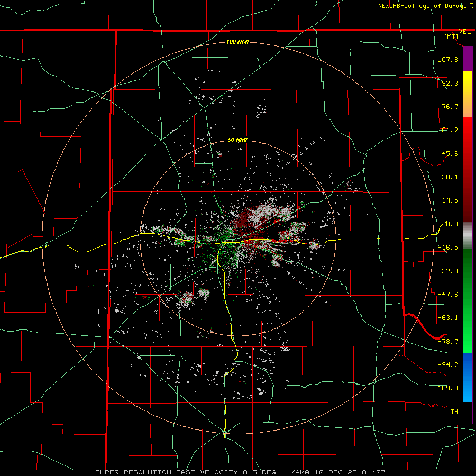Click the VEL legend title
This screenshot has width=476, height=476.
click(465, 32)
